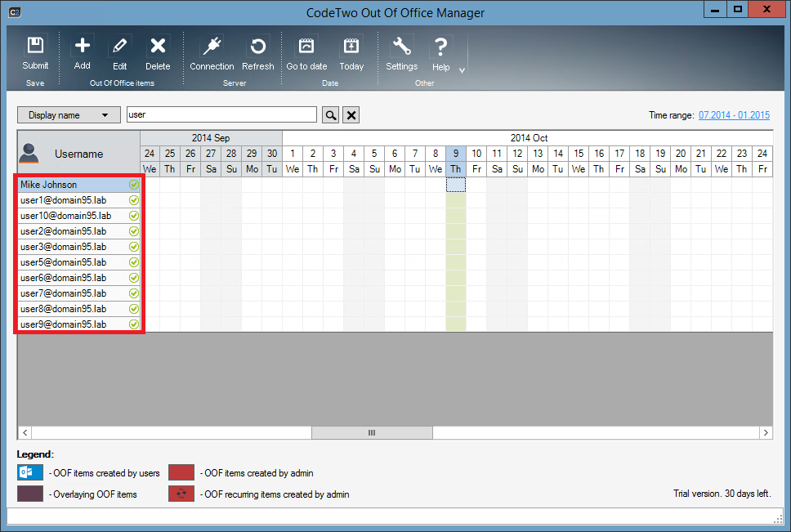Select the highlighted day 9 Thursday column header

455,161
